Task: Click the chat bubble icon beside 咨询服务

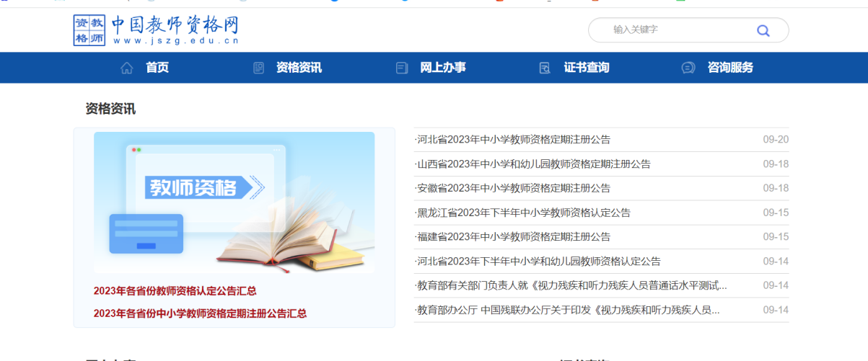Action: coord(688,68)
